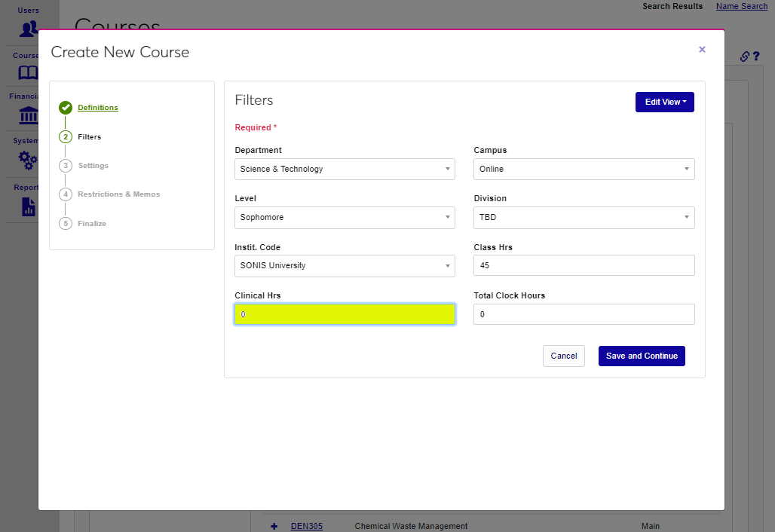Expand the Campus dropdown showing Online
The image size is (775, 532).
[x=584, y=169]
